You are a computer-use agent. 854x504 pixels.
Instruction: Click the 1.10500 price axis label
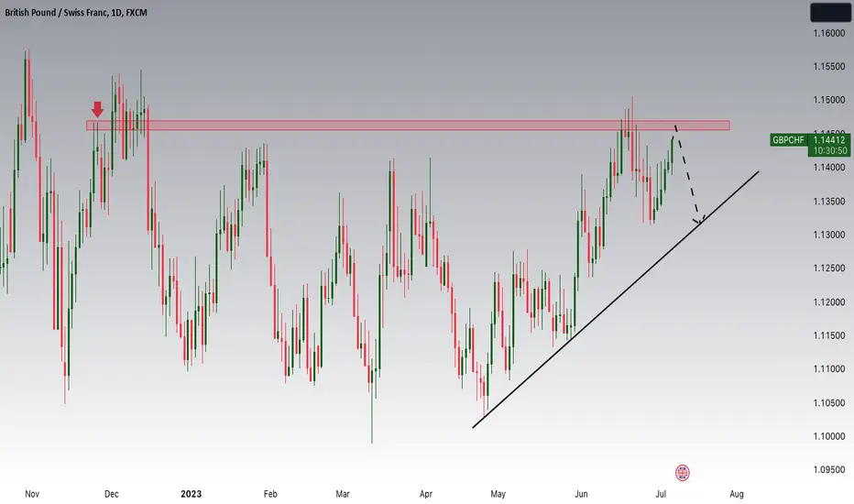(x=829, y=403)
